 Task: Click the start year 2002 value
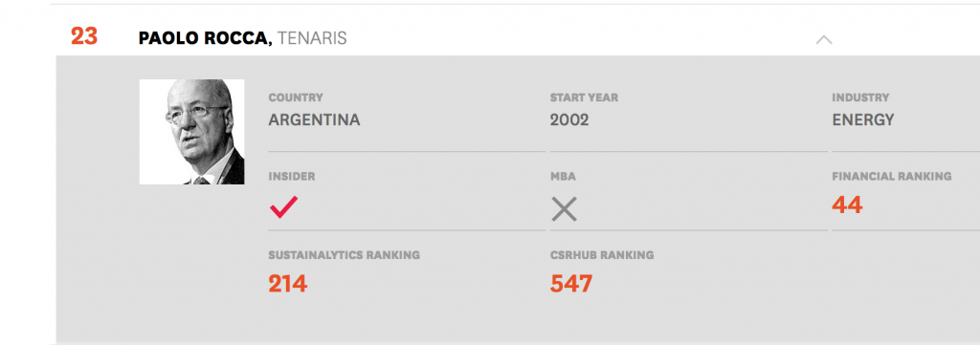point(569,119)
